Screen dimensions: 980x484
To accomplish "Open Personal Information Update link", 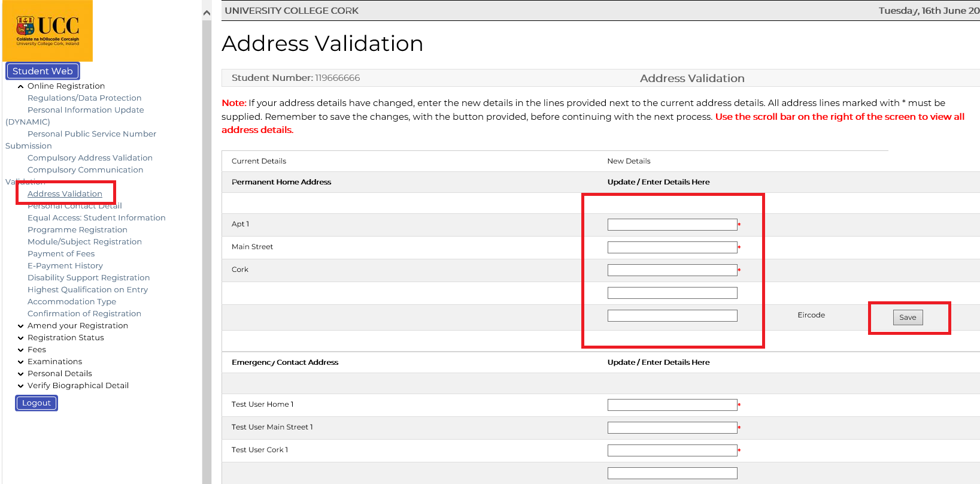I will click(86, 110).
